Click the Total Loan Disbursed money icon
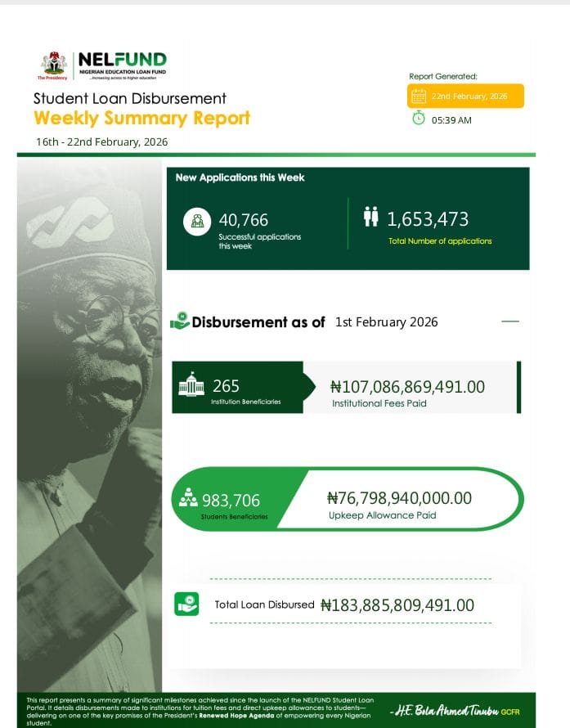 [x=187, y=604]
